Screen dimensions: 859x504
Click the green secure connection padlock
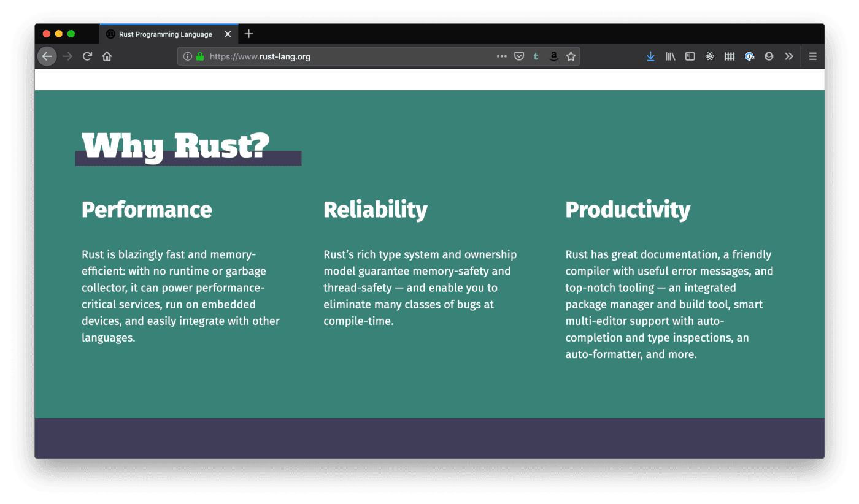(199, 56)
